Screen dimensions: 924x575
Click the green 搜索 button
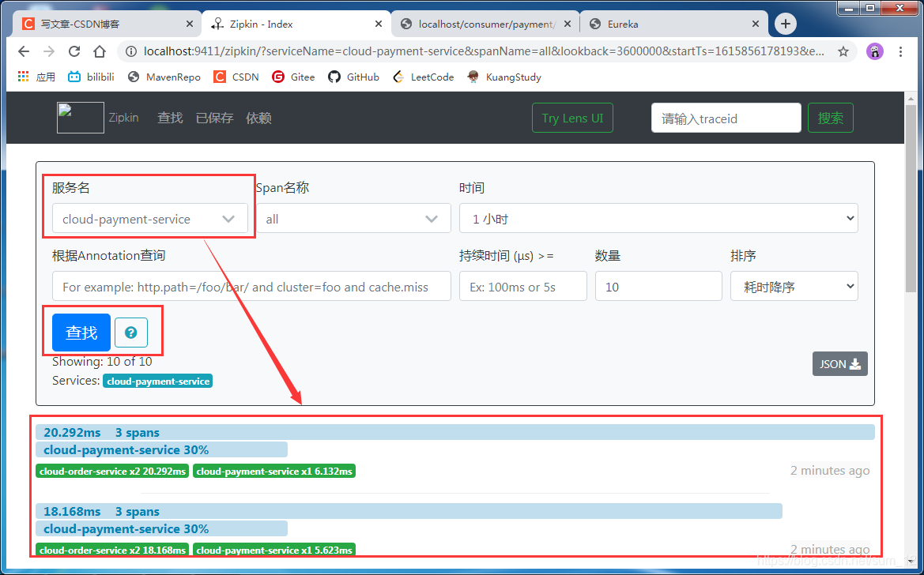[830, 118]
